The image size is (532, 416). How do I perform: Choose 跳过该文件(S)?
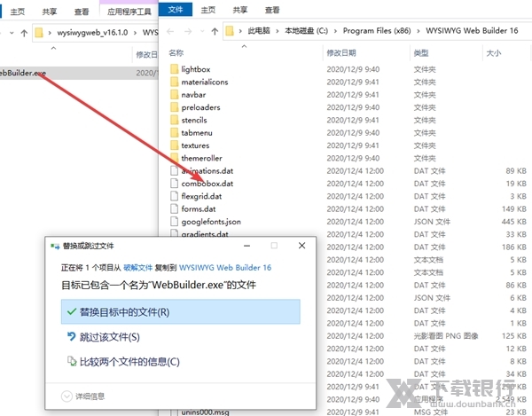click(x=104, y=337)
